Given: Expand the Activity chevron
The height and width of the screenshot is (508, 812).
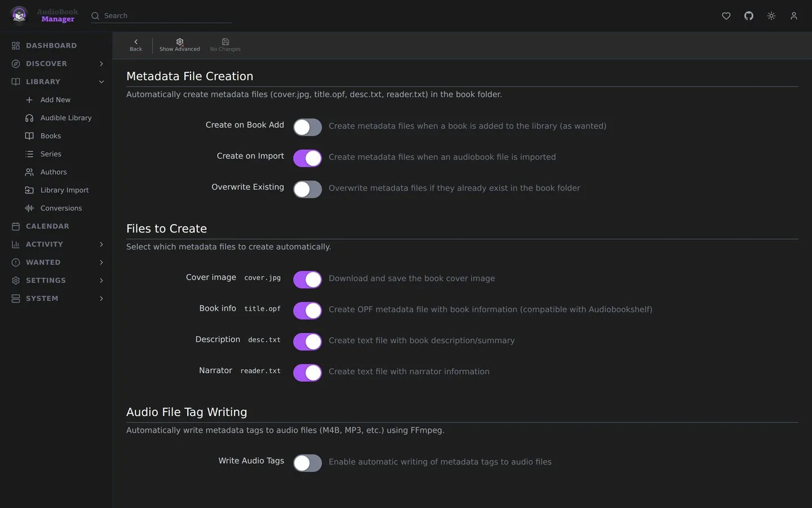Looking at the screenshot, I should click(101, 244).
